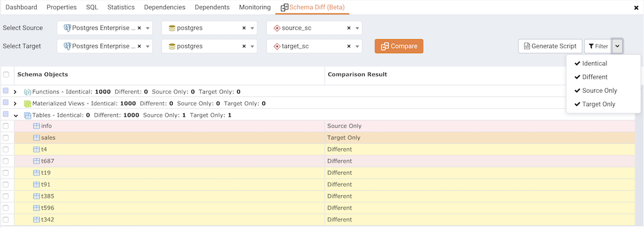Clear the source_sc schema selection
The image size is (644, 228).
point(349,28)
